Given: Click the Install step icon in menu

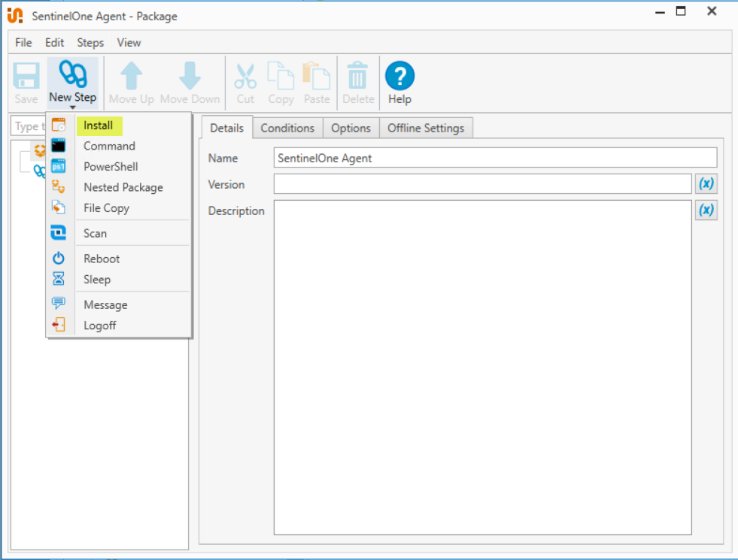Looking at the screenshot, I should 59,125.
